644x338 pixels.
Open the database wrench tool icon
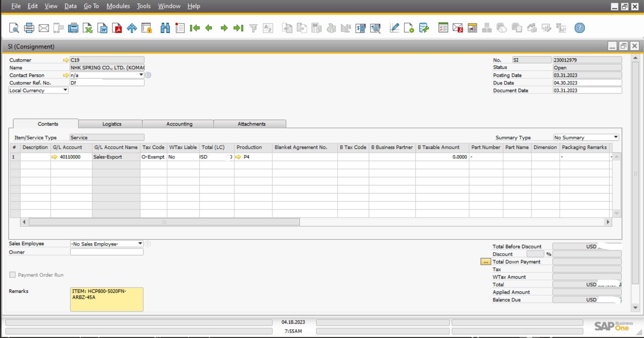click(x=424, y=28)
